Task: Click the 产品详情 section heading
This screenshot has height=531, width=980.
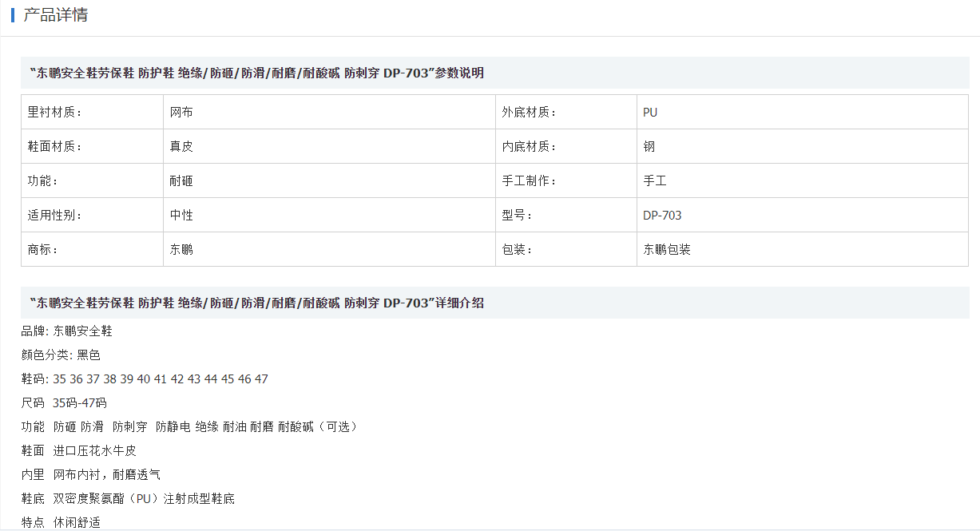Action: coord(55,15)
